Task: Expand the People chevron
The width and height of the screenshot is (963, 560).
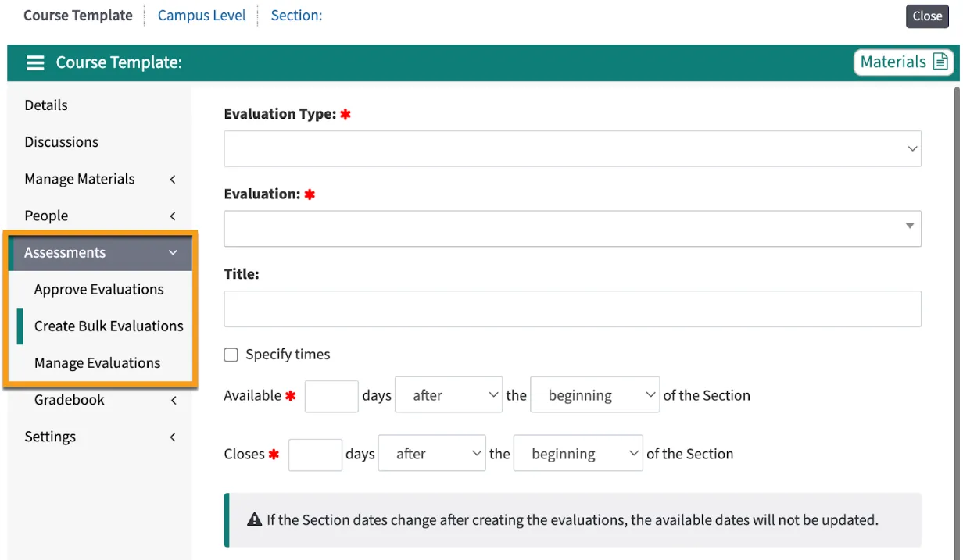Action: [x=173, y=216]
